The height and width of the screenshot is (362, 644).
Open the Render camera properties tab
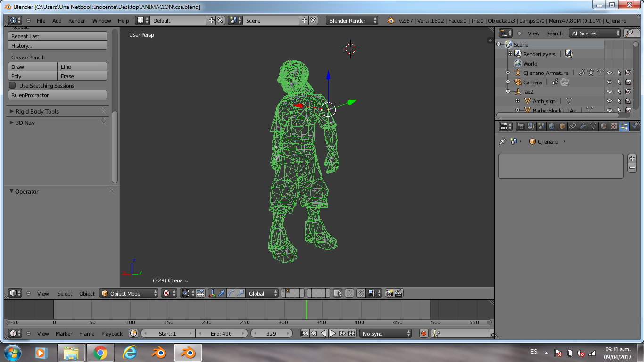click(x=520, y=126)
